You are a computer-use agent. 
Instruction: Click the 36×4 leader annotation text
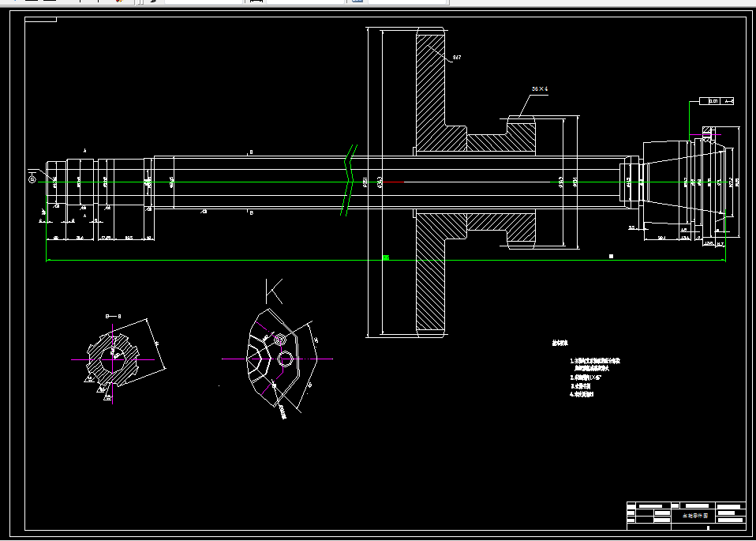pyautogui.click(x=540, y=88)
